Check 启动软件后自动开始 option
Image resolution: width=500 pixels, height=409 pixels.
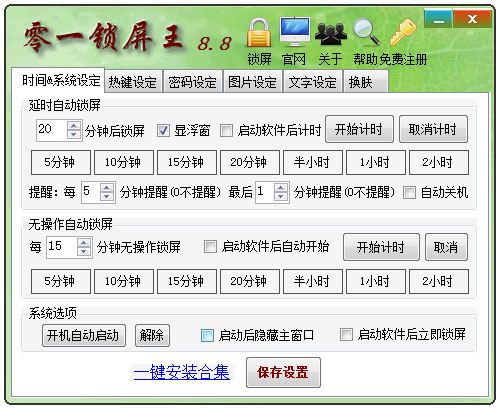(210, 247)
